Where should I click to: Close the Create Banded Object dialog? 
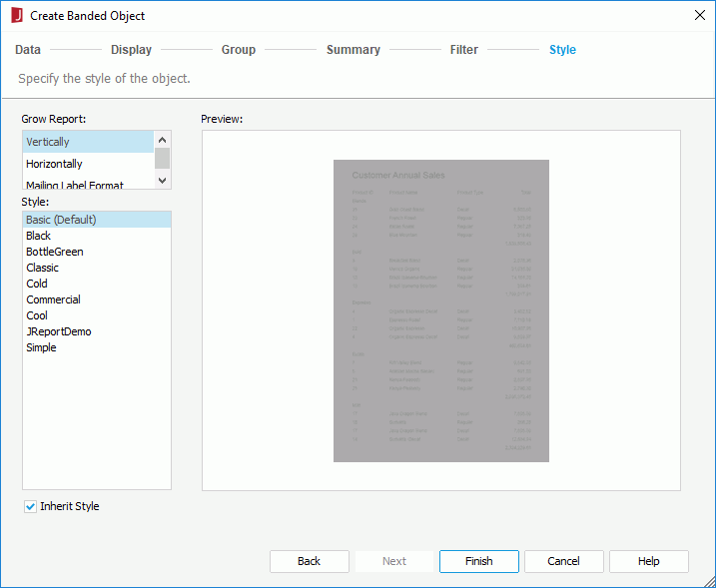click(700, 15)
